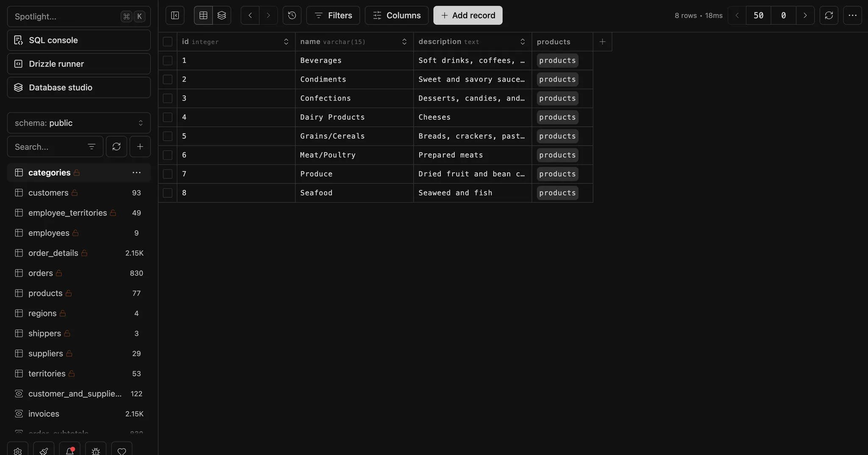
Task: Click the Add record button
Action: [x=468, y=15]
